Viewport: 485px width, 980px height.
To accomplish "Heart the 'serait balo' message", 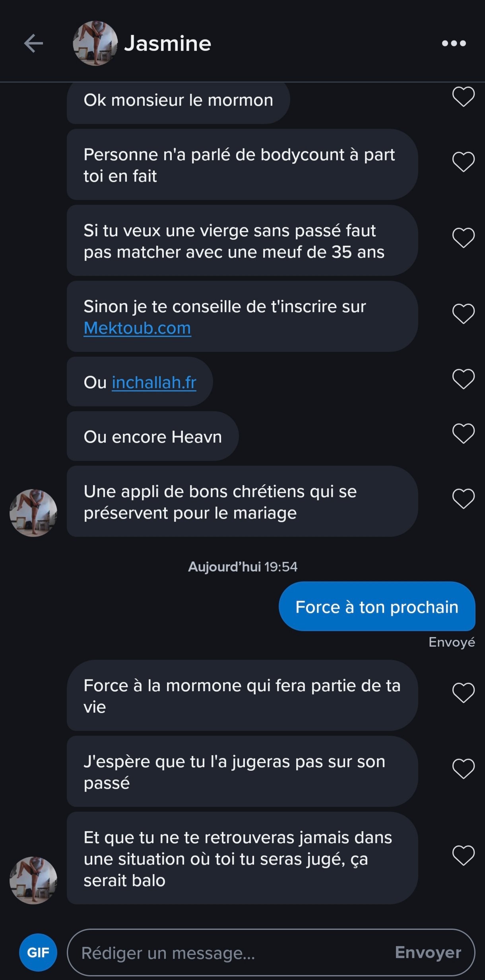I will (464, 856).
